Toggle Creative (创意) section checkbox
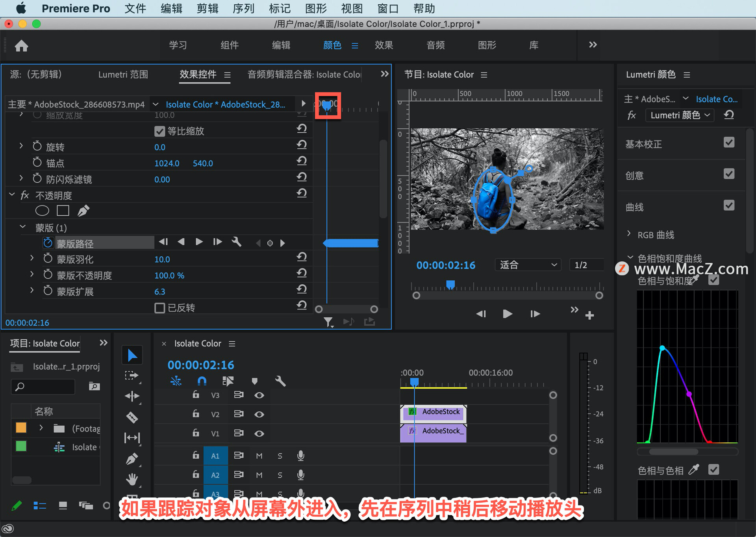The height and width of the screenshot is (537, 756). pyautogui.click(x=729, y=174)
